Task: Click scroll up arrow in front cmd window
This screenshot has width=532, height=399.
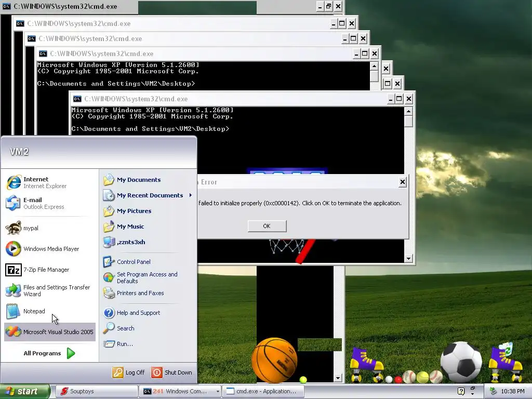Action: point(408,111)
